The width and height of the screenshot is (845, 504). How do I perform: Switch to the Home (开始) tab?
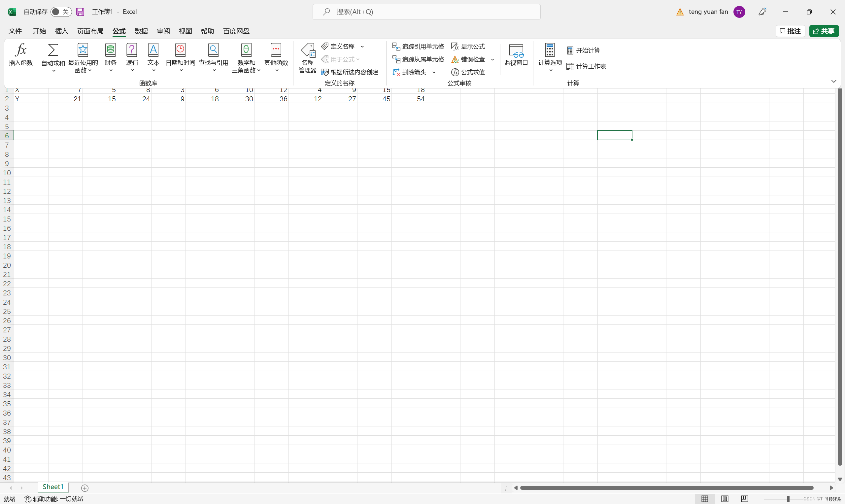pyautogui.click(x=39, y=31)
